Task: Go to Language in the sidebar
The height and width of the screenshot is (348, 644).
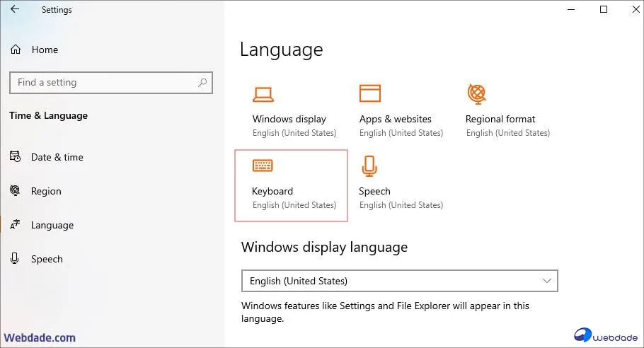Action: (x=52, y=225)
